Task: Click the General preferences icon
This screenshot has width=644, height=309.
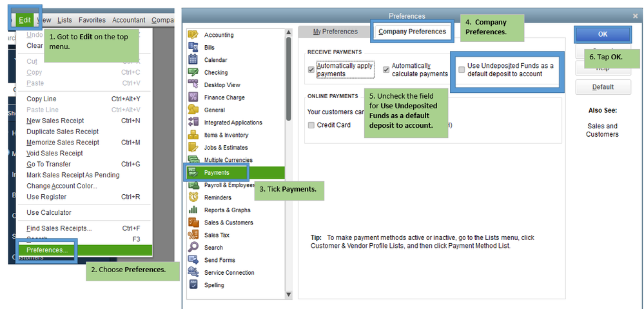Action: (193, 110)
